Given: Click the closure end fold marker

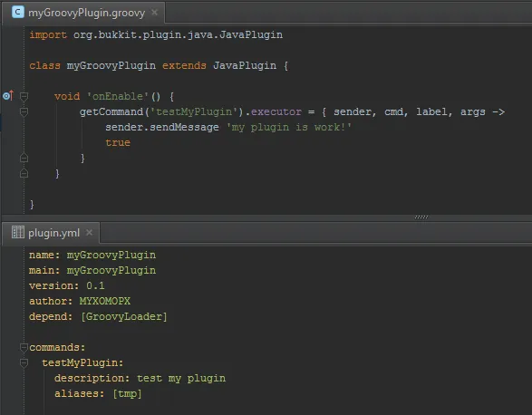Looking at the screenshot, I should (x=24, y=158).
